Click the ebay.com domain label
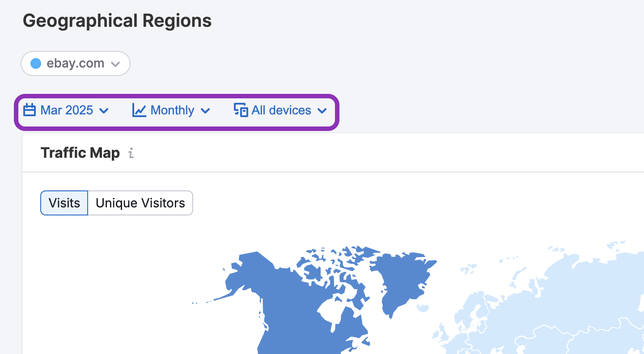Screen dimensions: 644x354 point(76,63)
